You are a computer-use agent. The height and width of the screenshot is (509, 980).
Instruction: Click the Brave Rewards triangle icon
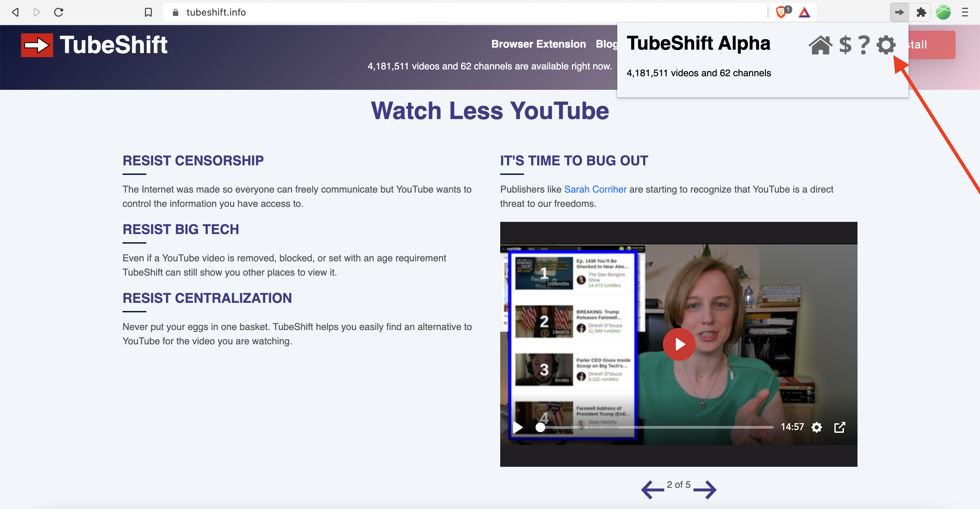[x=804, y=13]
